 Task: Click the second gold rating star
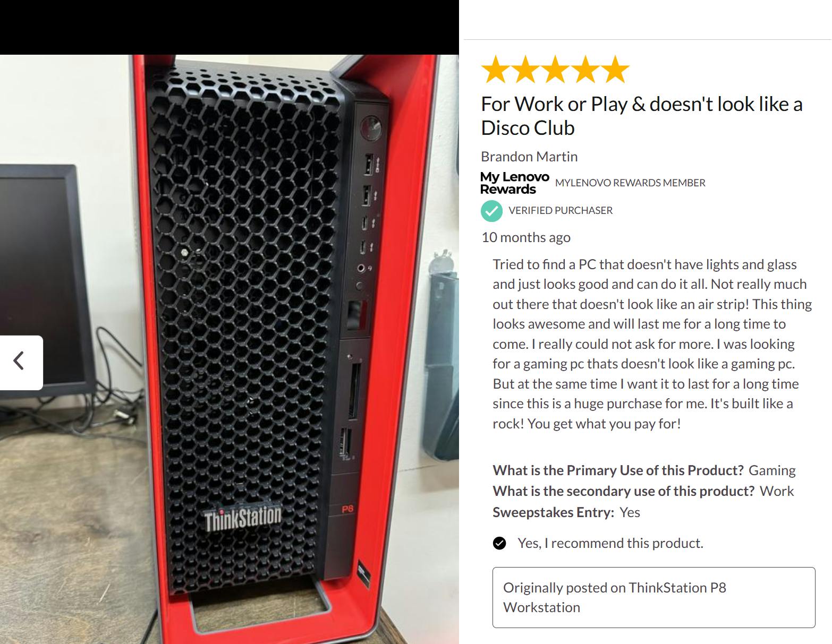click(x=525, y=70)
